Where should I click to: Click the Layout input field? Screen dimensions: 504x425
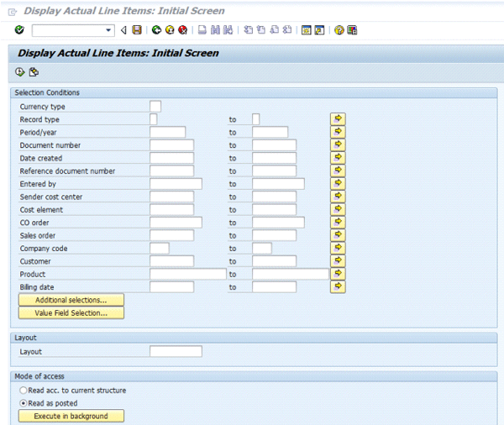coord(176,351)
